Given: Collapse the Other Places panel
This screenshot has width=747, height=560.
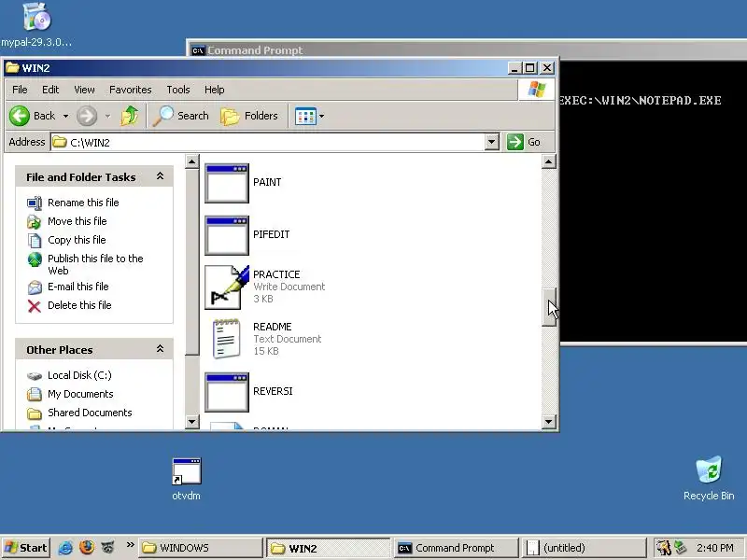Looking at the screenshot, I should tap(160, 349).
